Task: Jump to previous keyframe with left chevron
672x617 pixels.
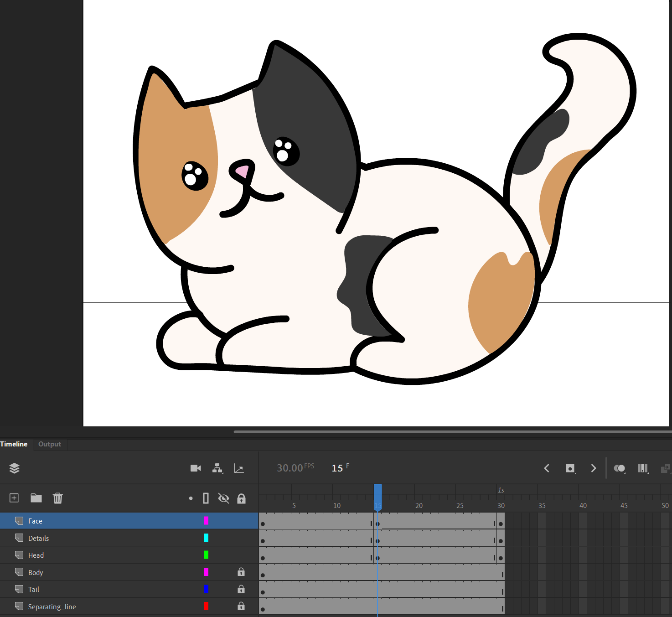Action: [x=547, y=468]
